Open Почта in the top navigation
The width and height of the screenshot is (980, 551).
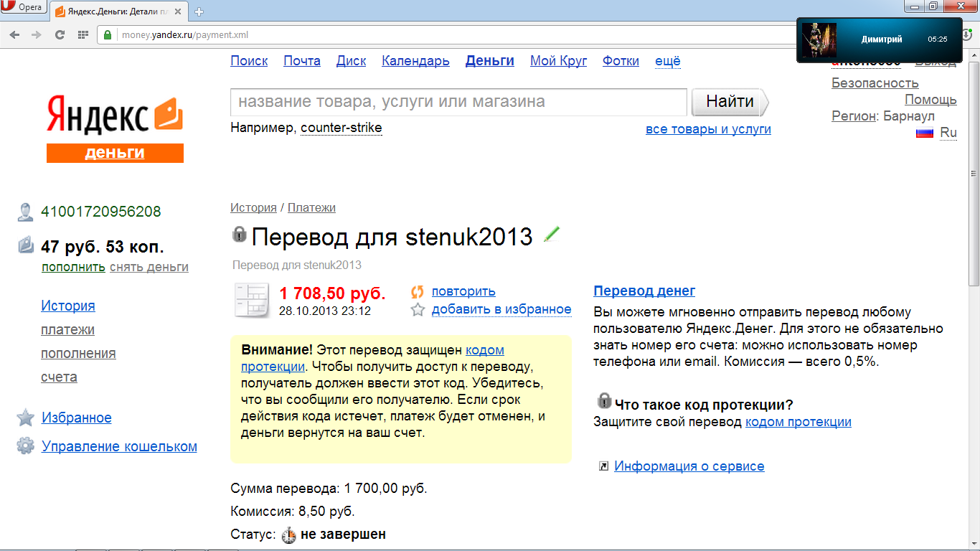pos(302,61)
